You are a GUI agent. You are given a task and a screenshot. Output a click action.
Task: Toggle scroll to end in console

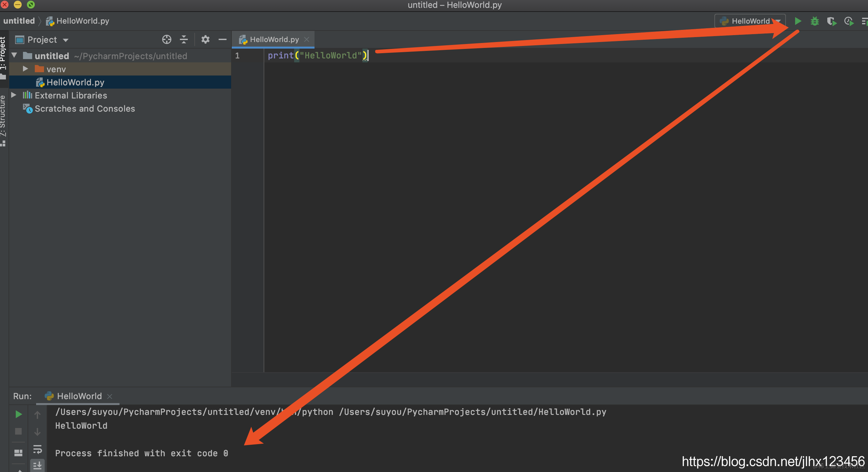pos(37,465)
